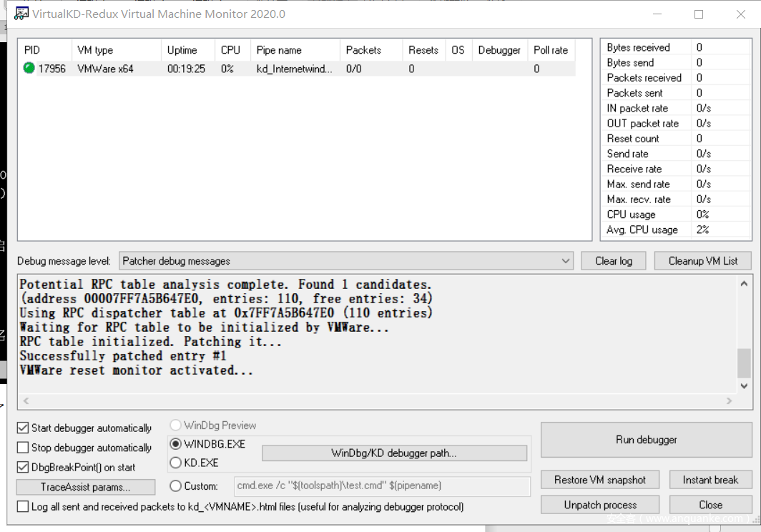Screen dimensions: 761x532
Task: Click the green status icon for PID 17956
Action: click(x=29, y=69)
